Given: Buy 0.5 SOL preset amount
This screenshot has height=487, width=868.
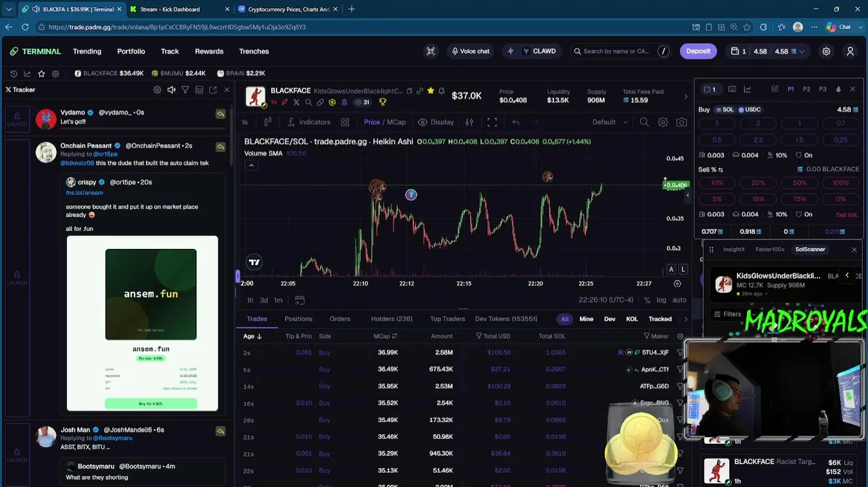Looking at the screenshot, I should click(717, 140).
